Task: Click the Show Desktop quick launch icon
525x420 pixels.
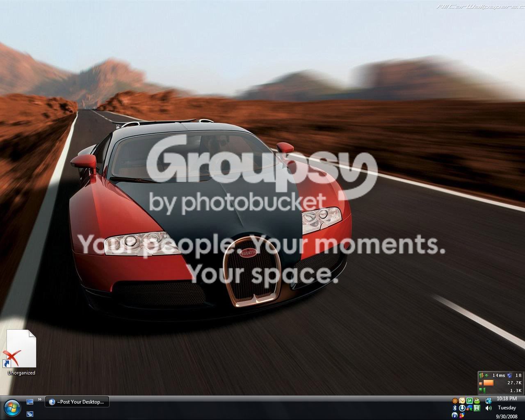Action: click(30, 402)
